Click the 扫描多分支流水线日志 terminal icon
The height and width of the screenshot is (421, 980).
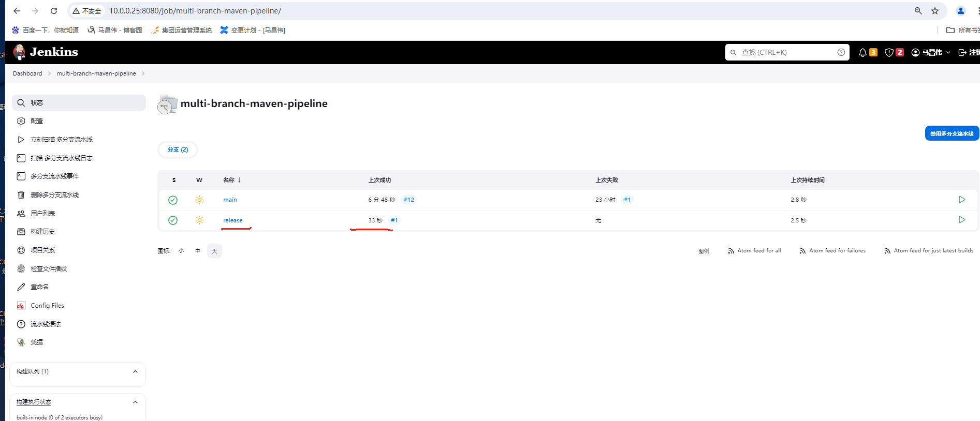point(21,158)
